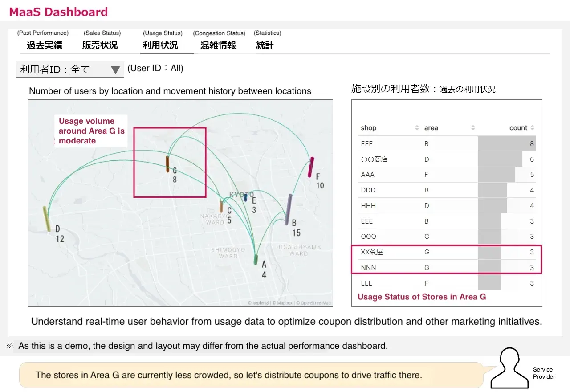
Task: Sort table by area column arrows
Action: [x=473, y=128]
